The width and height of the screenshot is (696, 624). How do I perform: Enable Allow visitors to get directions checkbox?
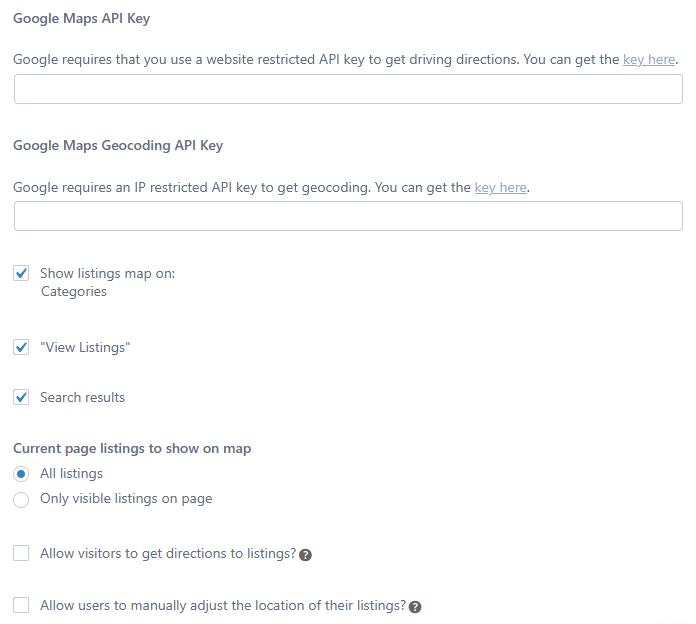[21, 553]
